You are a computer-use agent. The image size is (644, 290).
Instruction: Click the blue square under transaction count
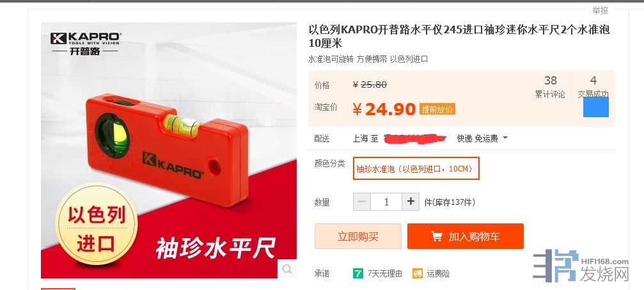[596, 107]
